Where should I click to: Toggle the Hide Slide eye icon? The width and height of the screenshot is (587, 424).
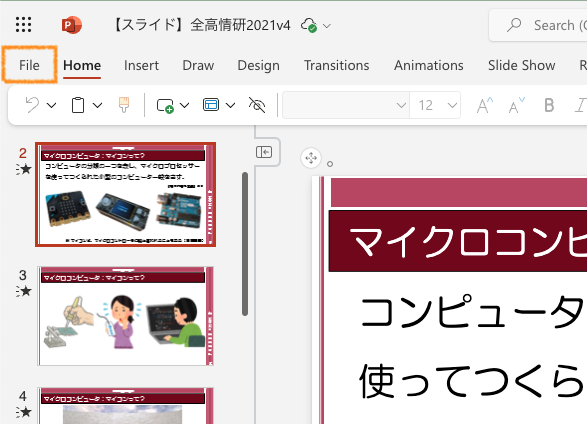(257, 105)
